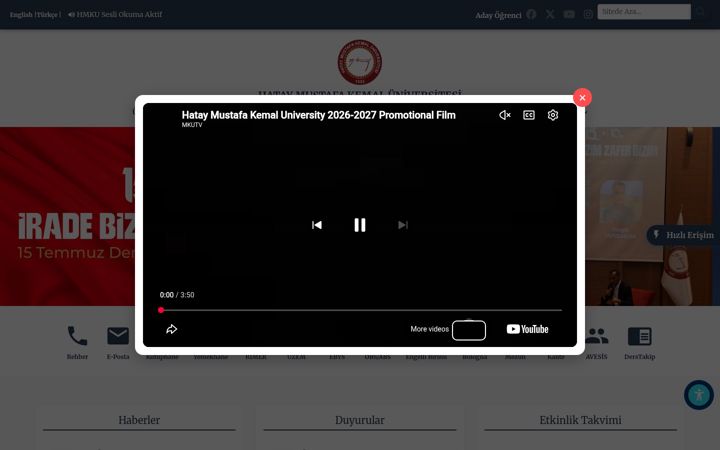
Task: Switch site language to English
Action: (x=21, y=15)
